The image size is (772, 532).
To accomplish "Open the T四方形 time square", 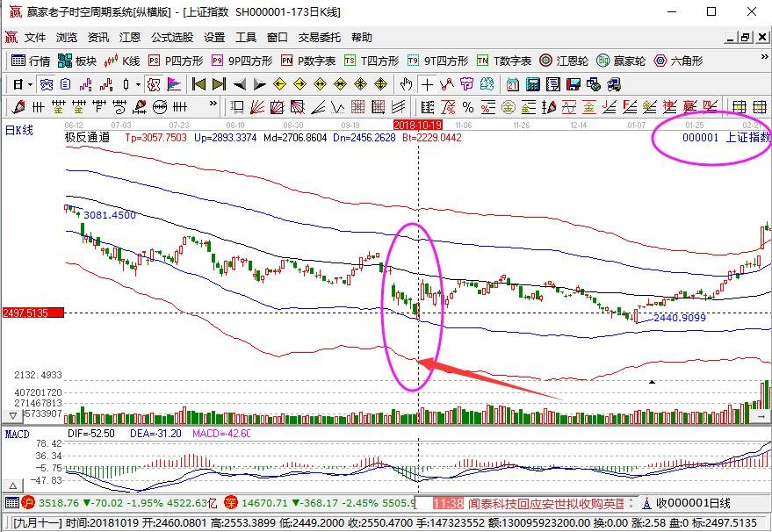I will click(x=372, y=61).
